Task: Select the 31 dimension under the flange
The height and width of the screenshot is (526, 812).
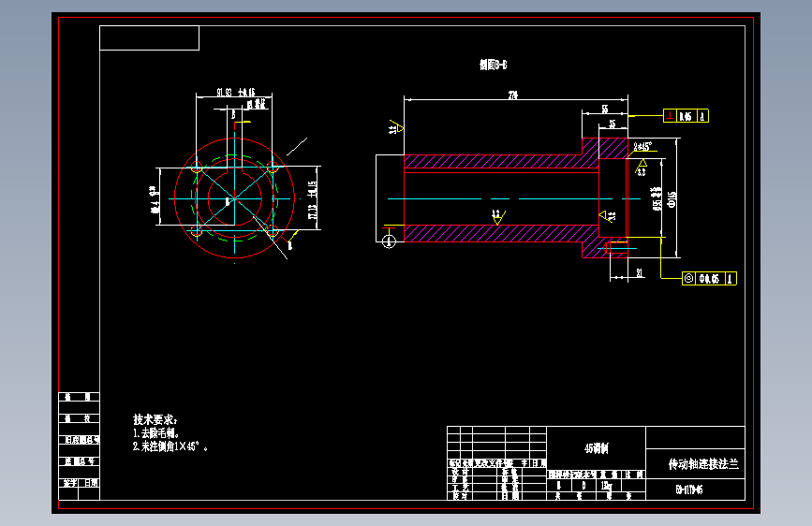Action: click(640, 273)
